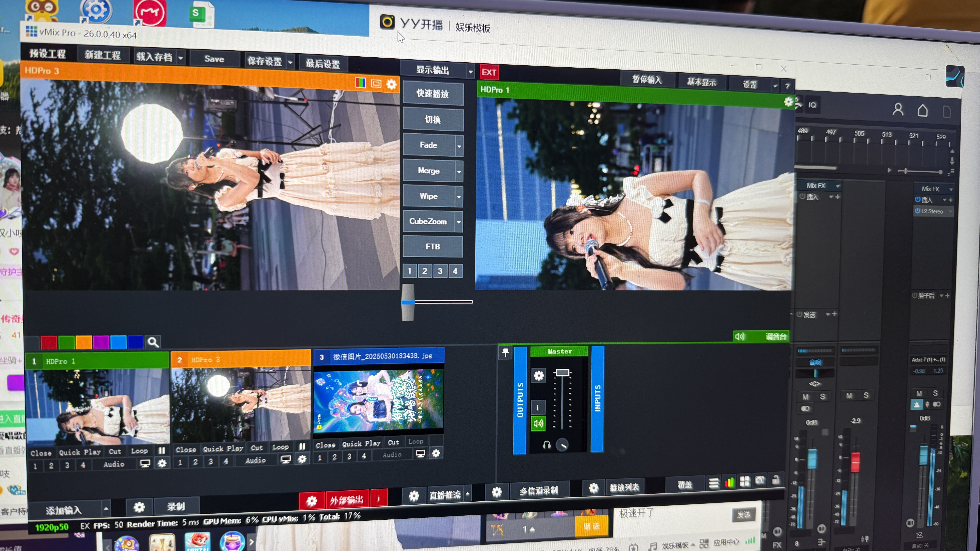
Task: Click the color bars icon in HDPro 3 header
Action: coord(360,82)
